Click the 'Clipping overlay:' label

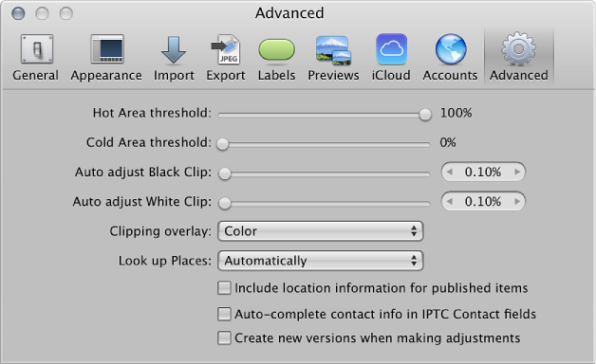pos(160,231)
